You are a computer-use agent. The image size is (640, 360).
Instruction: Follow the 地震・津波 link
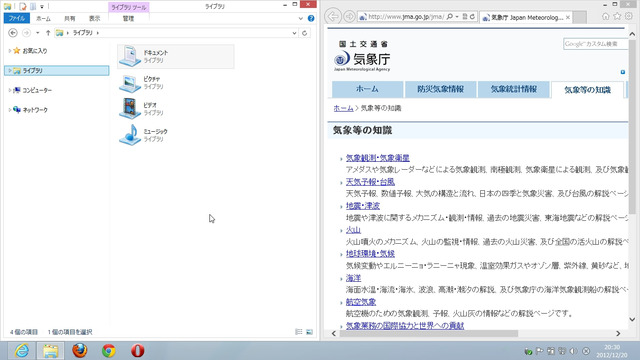pos(363,206)
